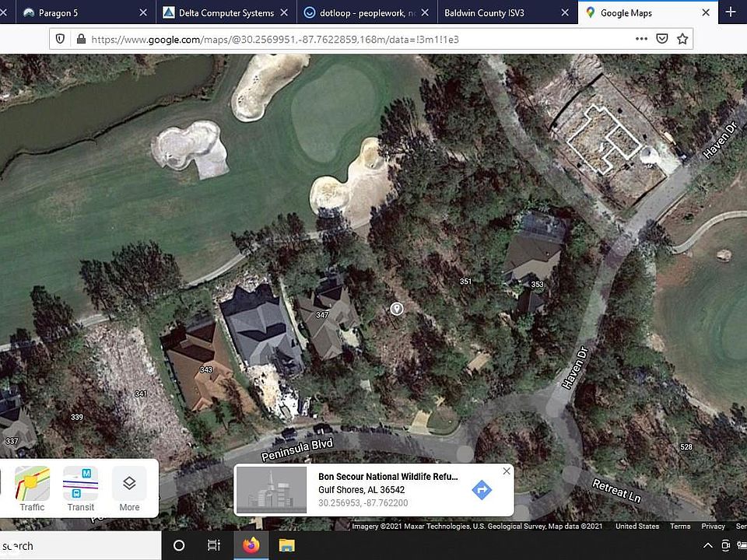Click the Bon Secour location thumbnail
The height and width of the screenshot is (560, 747).
pos(272,489)
